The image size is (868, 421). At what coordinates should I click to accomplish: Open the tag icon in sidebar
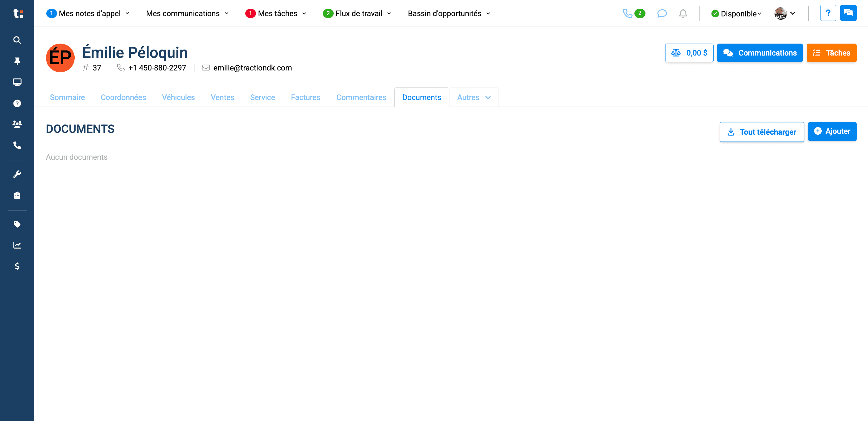(17, 224)
